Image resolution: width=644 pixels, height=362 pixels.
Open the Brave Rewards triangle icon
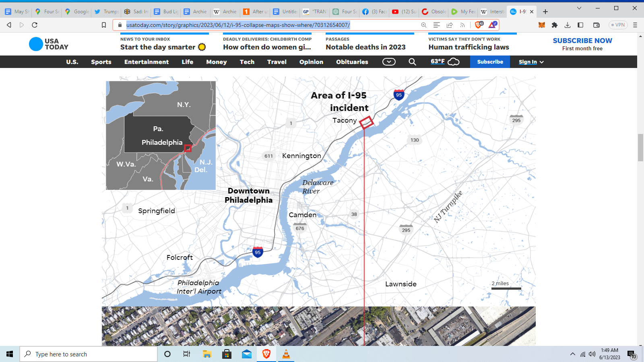[x=493, y=25]
